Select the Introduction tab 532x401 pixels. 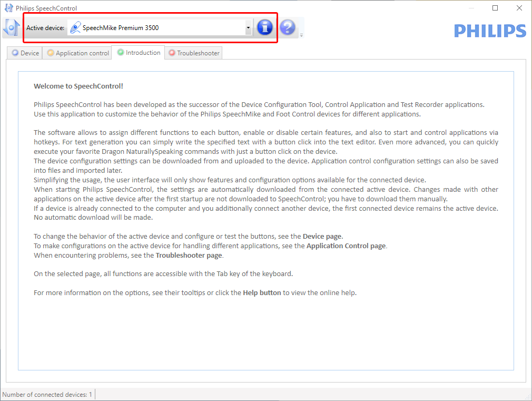(x=139, y=53)
